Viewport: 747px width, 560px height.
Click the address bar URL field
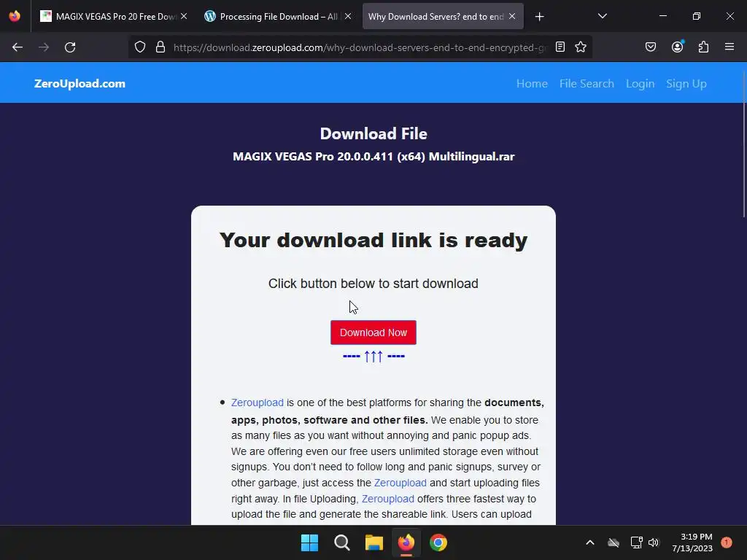360,47
